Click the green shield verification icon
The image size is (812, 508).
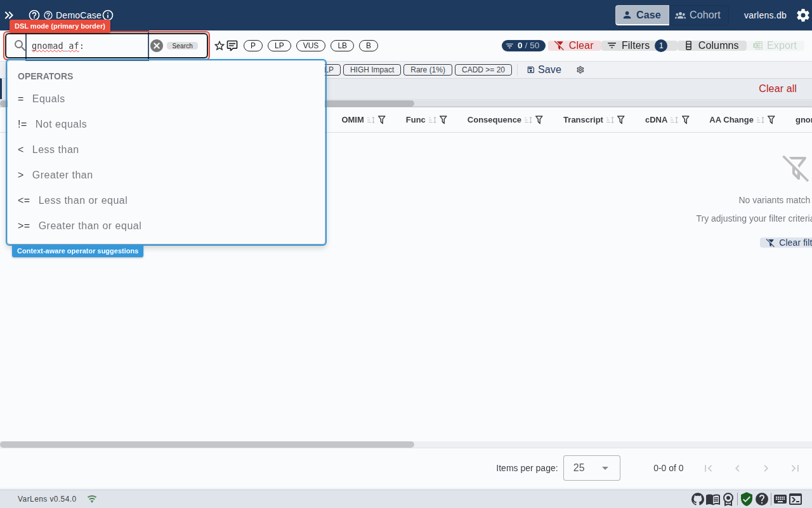tap(746, 499)
